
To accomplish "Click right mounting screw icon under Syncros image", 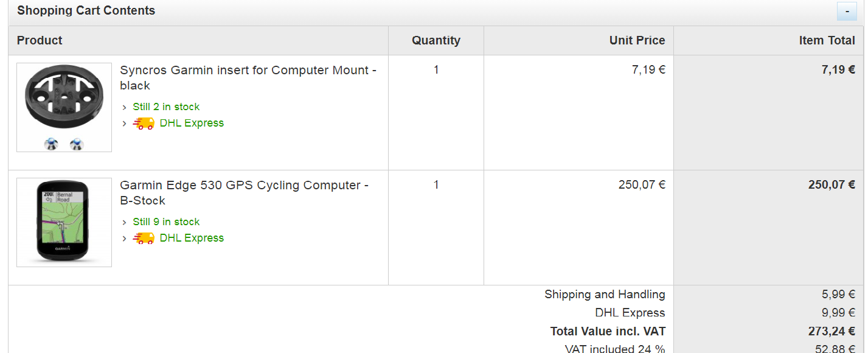I will [77, 144].
